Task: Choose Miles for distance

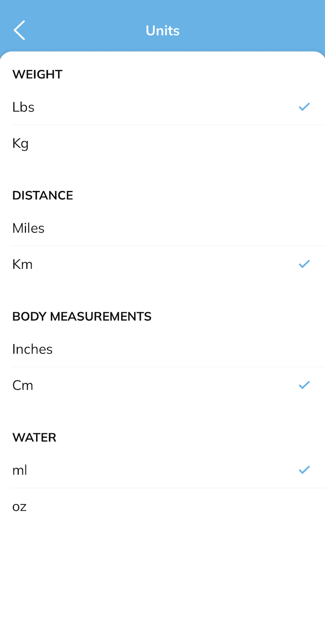Action: click(x=28, y=228)
